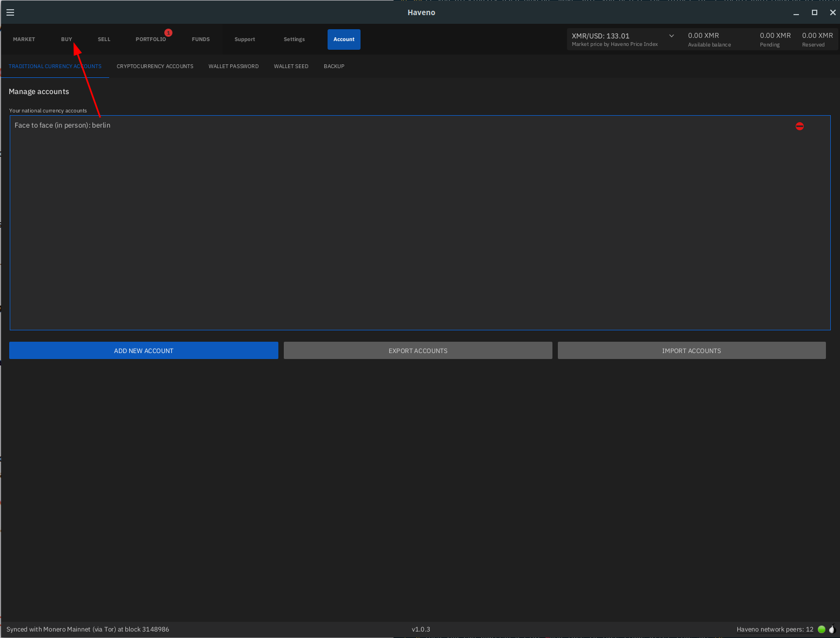Delete the Face to face berlin account
The width and height of the screenshot is (840, 638).
click(x=799, y=126)
